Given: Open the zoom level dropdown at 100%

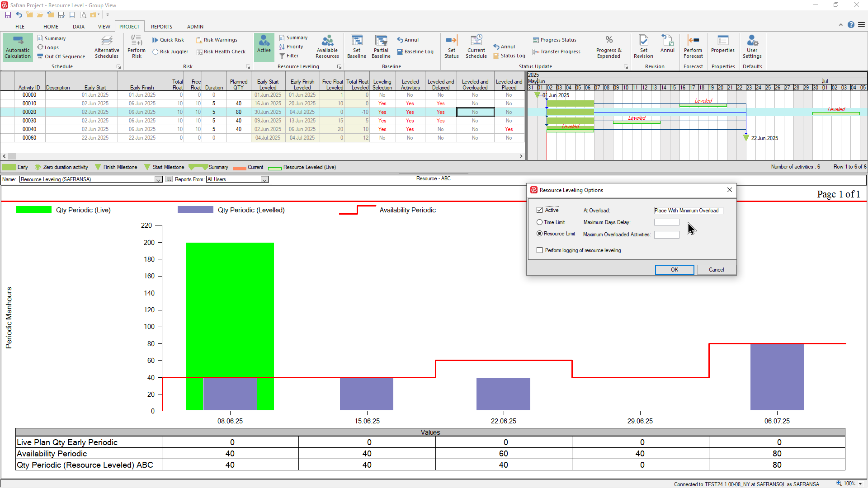Looking at the screenshot, I should tap(860, 484).
